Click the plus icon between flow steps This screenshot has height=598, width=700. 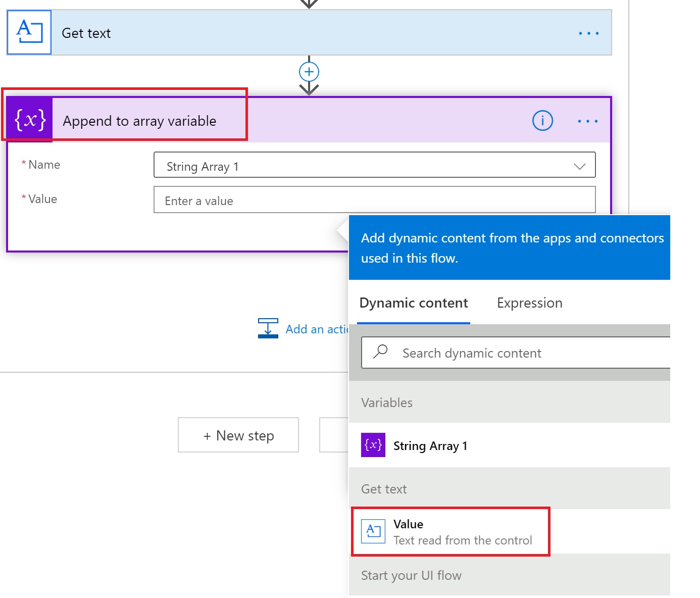[308, 71]
